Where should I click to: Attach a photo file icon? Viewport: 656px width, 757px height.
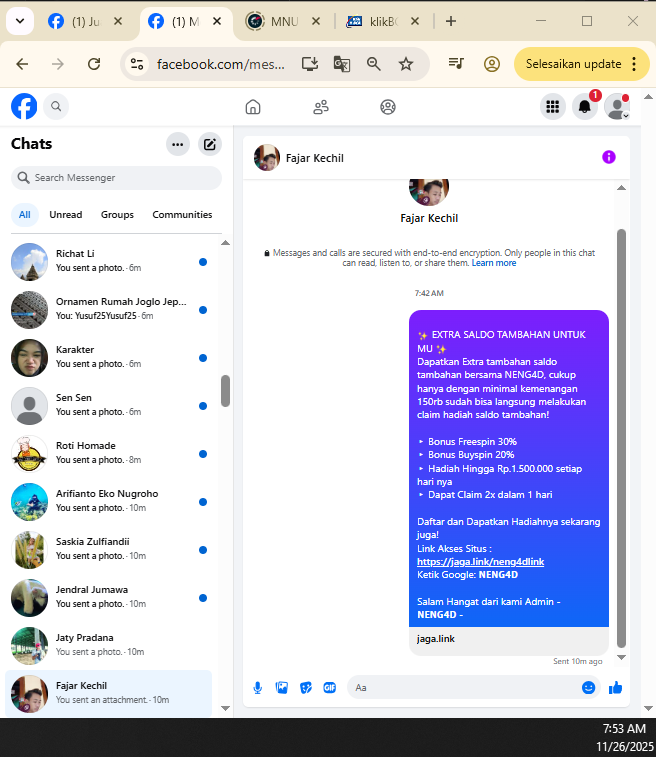(282, 687)
